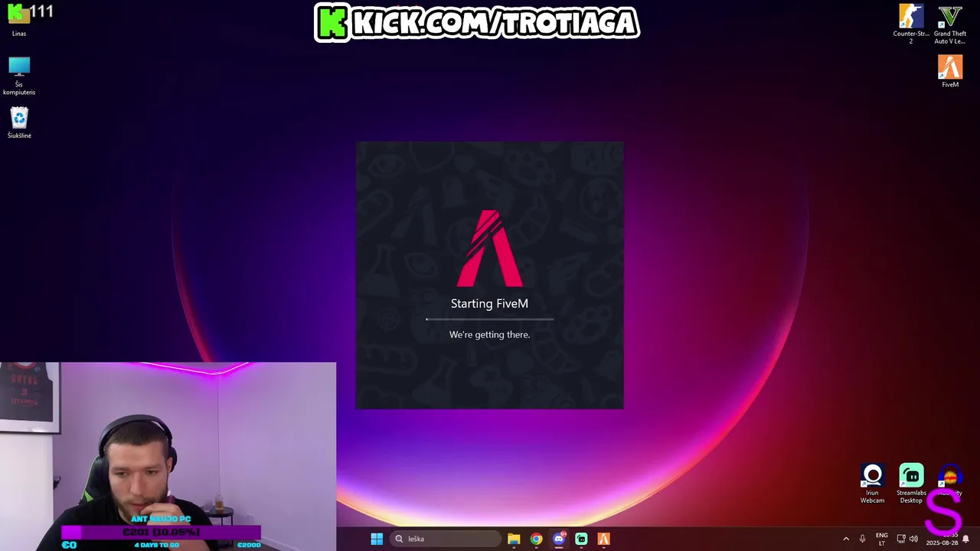Select the Iriun Webcam desktop shortcut
The width and height of the screenshot is (980, 551).
click(x=872, y=484)
